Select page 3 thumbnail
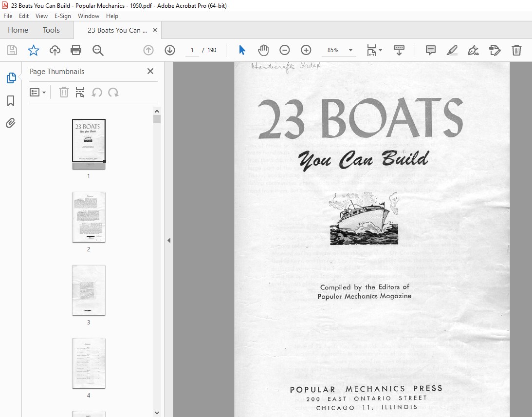 pyautogui.click(x=89, y=290)
